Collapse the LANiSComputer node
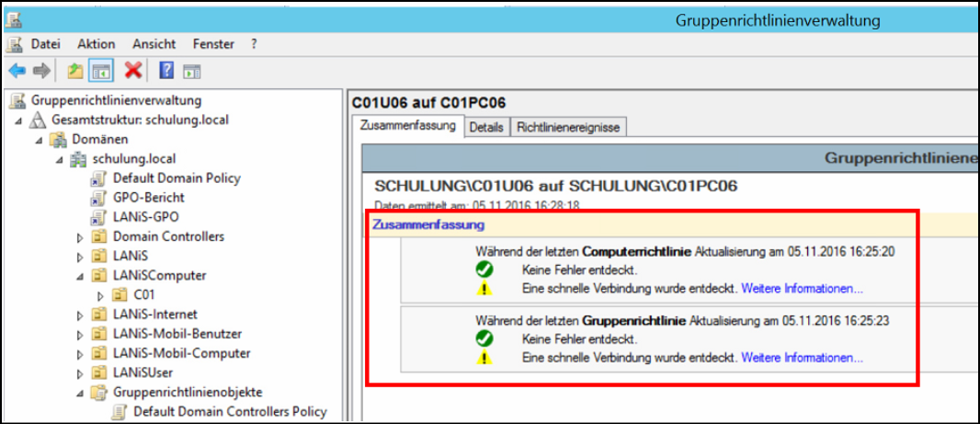This screenshot has width=980, height=424. click(81, 277)
